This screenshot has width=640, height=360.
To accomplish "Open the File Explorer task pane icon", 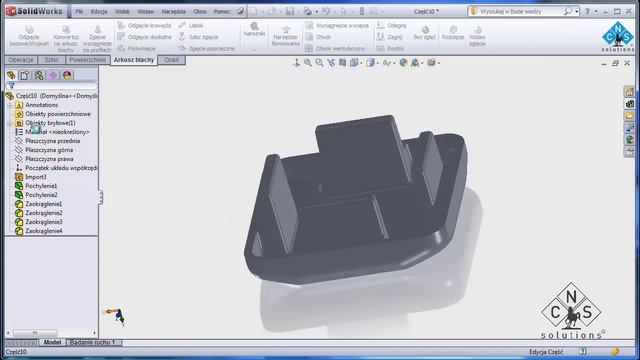I will (630, 116).
